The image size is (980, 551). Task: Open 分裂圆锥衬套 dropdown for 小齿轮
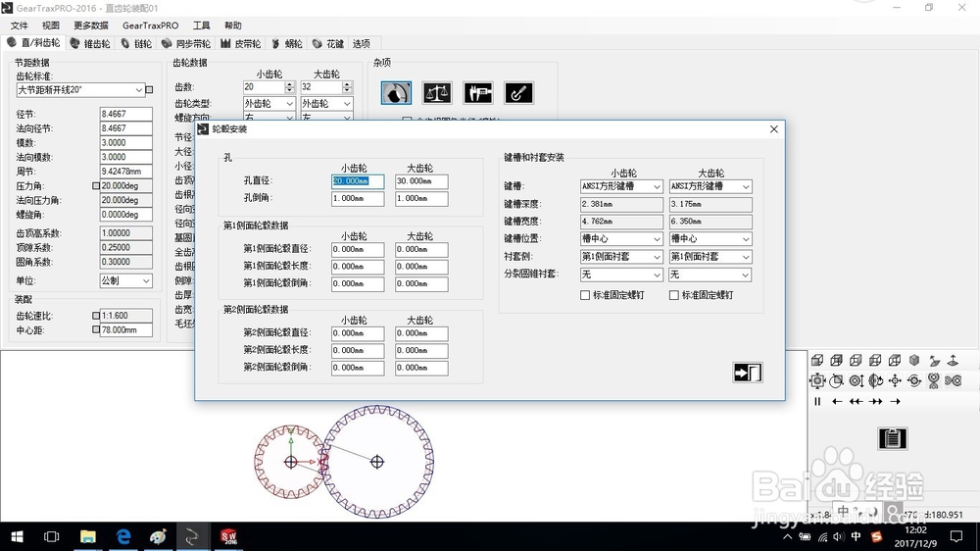[x=621, y=275]
